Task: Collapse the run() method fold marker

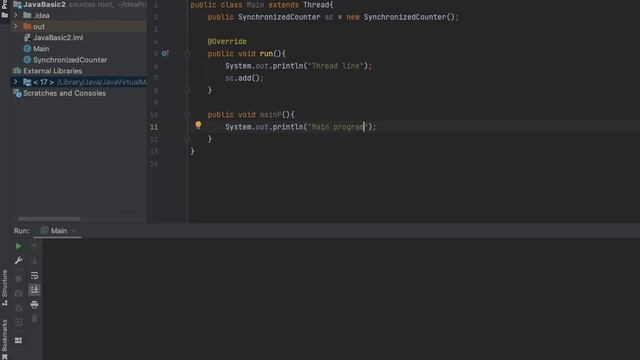Action: (187, 53)
